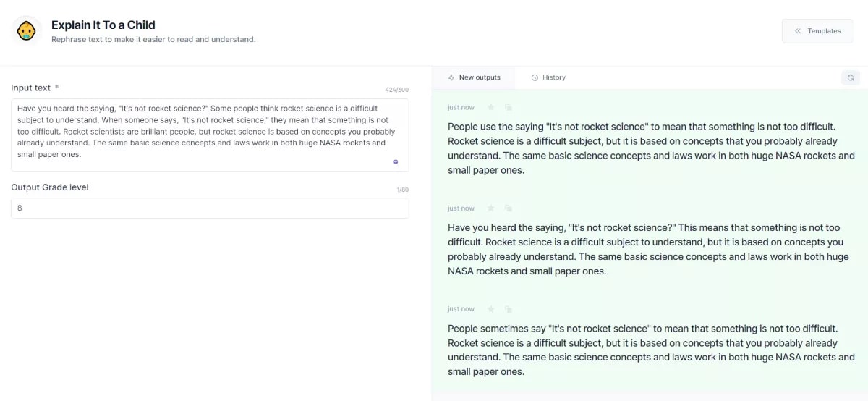Switch to the History tab
The width and height of the screenshot is (868, 401).
[x=548, y=77]
